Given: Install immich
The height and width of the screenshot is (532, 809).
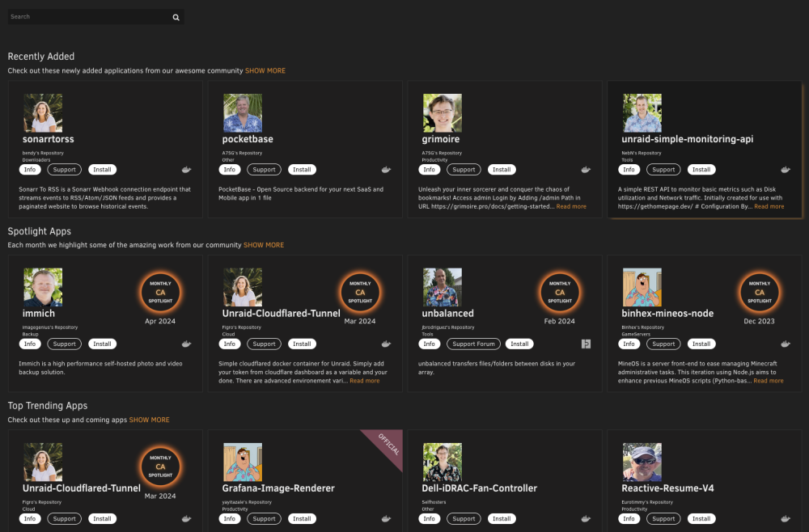Looking at the screenshot, I should (102, 344).
